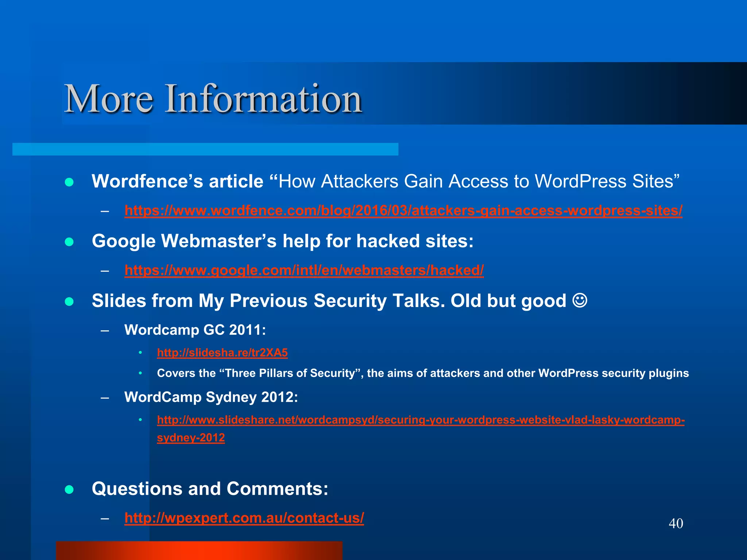Open the Wordfence attackers-gain-access blog link

[403, 211]
